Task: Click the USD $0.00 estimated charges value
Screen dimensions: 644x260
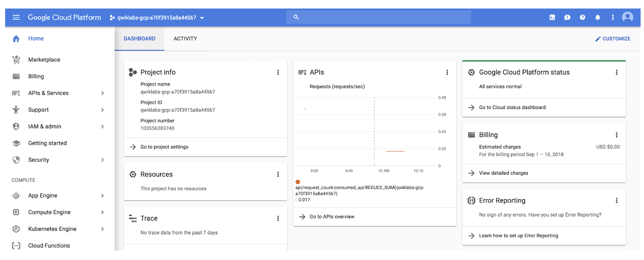Action: click(x=608, y=147)
